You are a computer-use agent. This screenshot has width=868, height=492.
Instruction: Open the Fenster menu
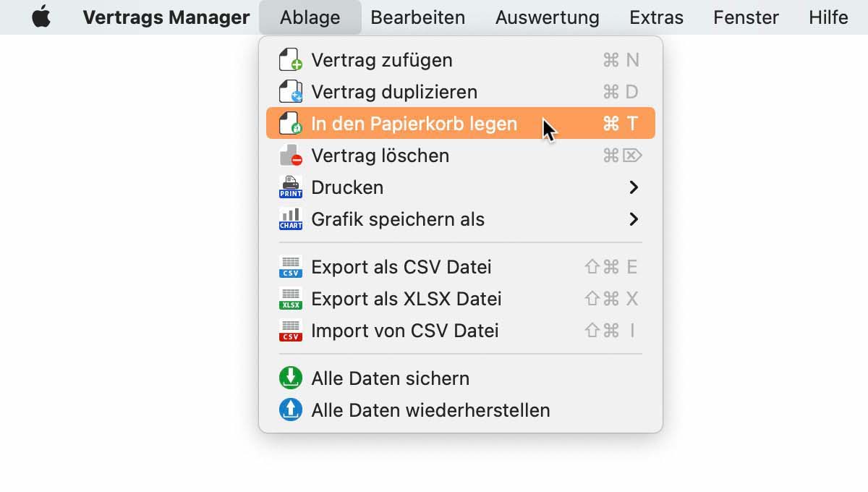pyautogui.click(x=746, y=17)
